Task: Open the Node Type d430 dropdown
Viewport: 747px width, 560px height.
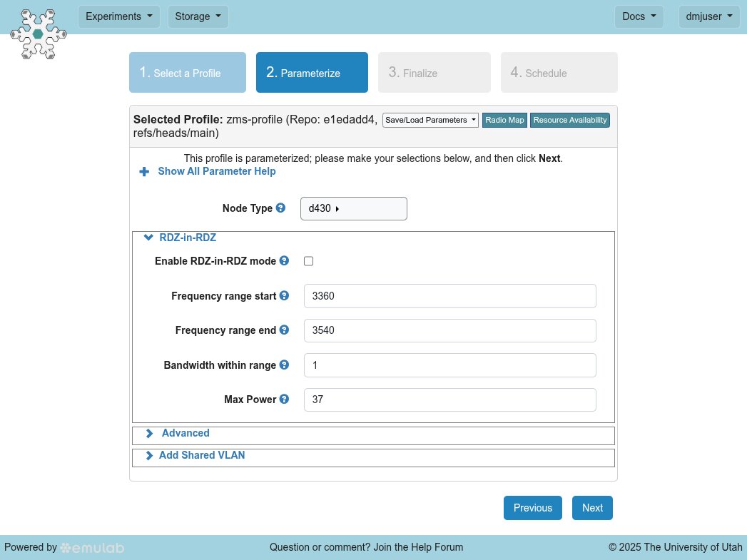Action: click(353, 209)
